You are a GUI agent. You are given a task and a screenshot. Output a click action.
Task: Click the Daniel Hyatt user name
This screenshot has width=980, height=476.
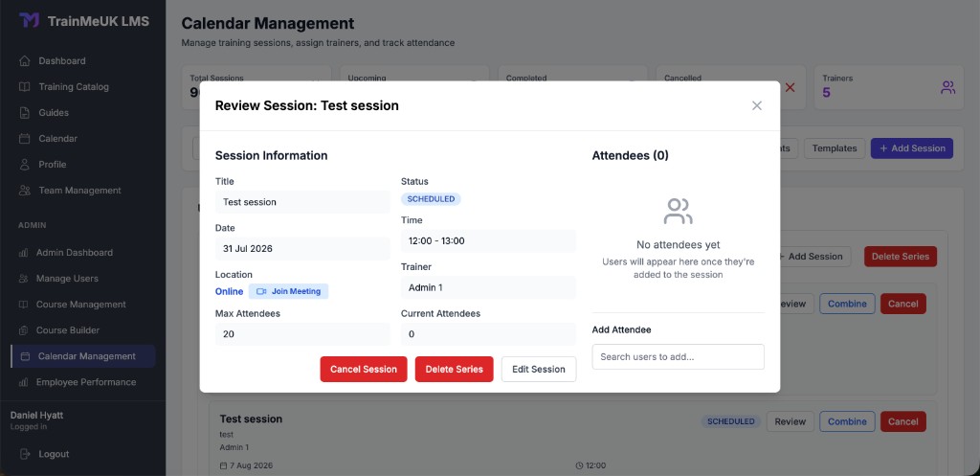(37, 416)
